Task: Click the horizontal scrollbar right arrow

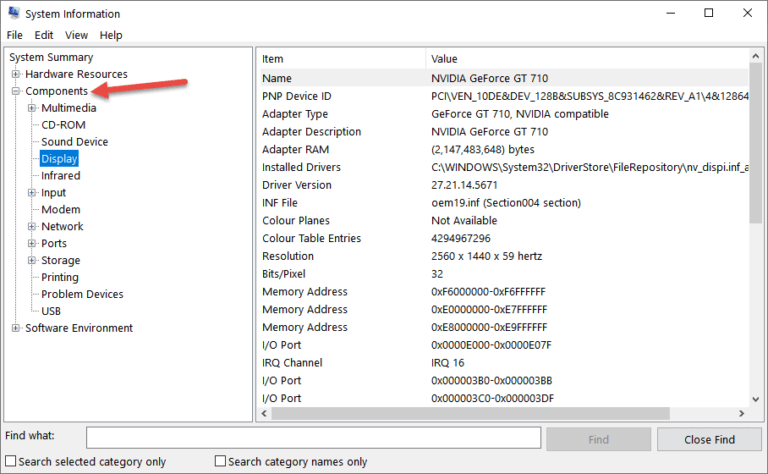Action: pyautogui.click(x=742, y=413)
